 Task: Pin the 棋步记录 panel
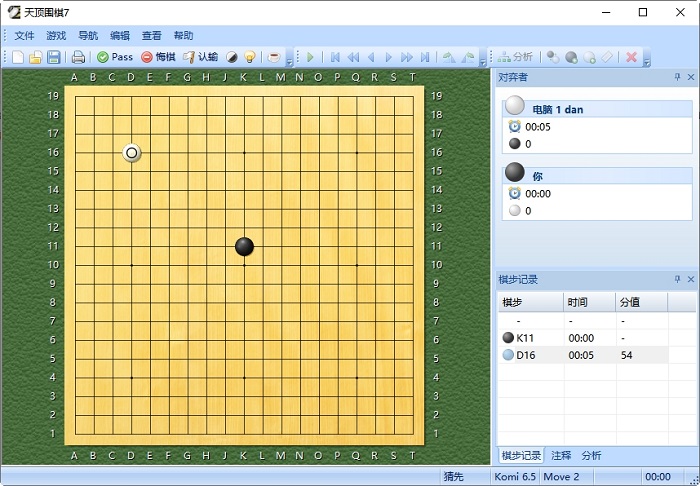pyautogui.click(x=677, y=279)
